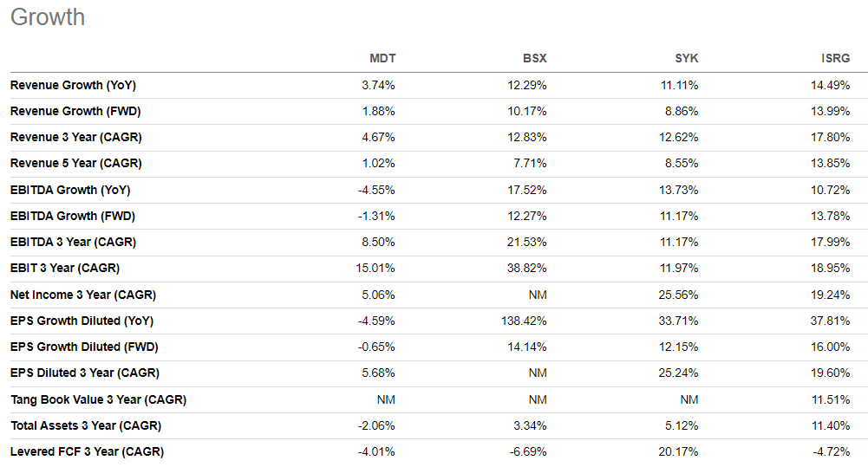Select the EPS Diluted 3 Year (CAGR) label
Screen dimensions: 868x467
coord(85,373)
